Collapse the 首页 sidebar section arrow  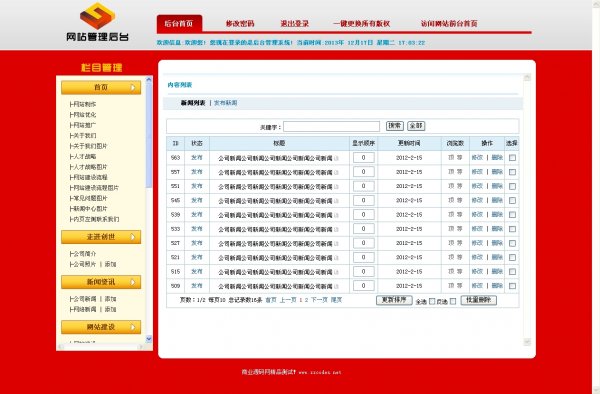(x=132, y=88)
